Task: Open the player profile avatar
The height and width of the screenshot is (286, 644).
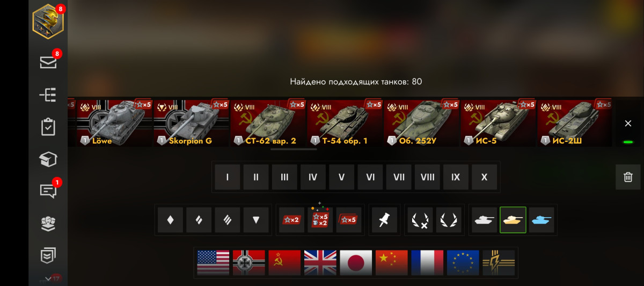Action: 48,22
